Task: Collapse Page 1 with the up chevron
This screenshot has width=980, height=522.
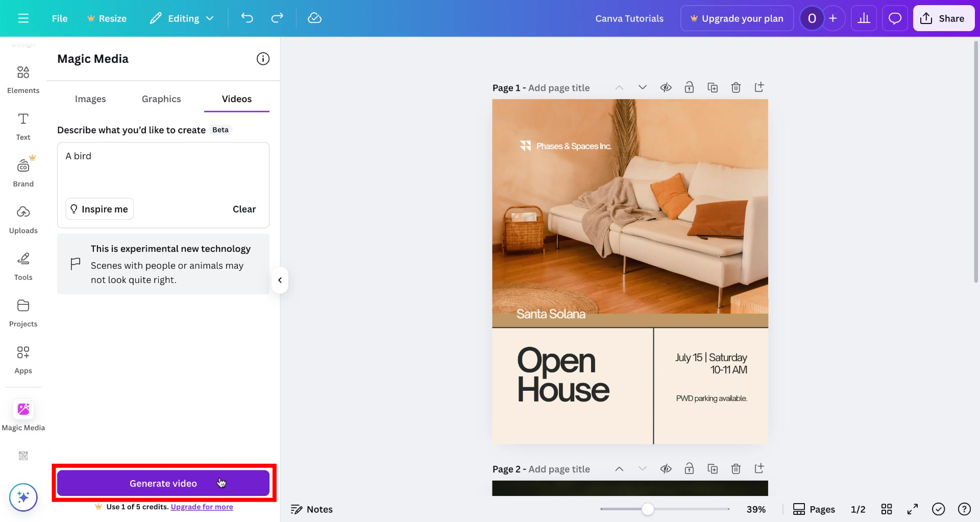Action: pos(619,87)
